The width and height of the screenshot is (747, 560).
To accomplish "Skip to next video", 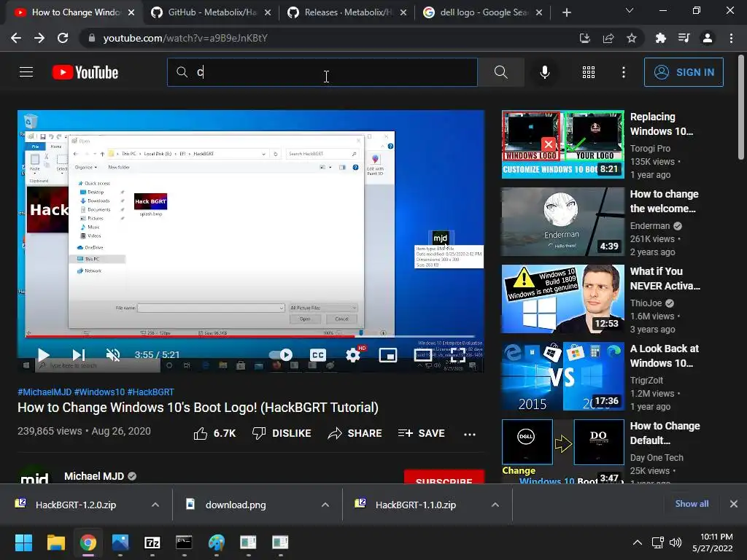I will tap(79, 355).
